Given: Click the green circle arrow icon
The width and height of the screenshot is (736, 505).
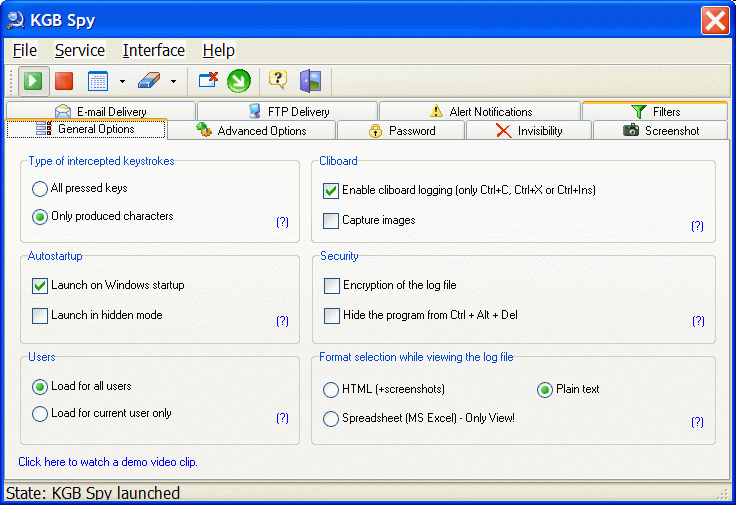Looking at the screenshot, I should (x=238, y=81).
